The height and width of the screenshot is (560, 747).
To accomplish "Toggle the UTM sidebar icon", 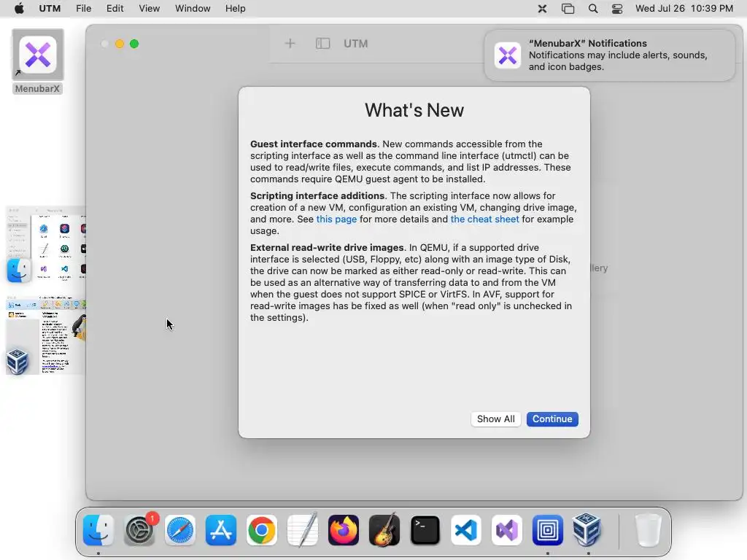I will point(322,44).
